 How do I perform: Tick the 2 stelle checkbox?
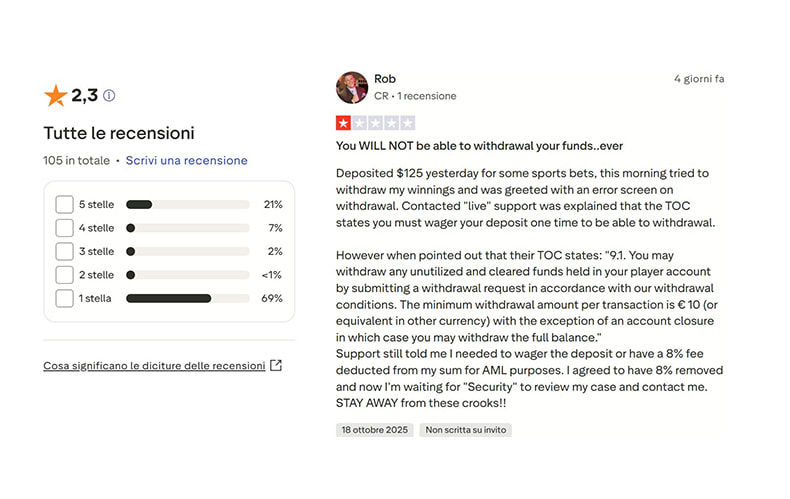point(64,275)
